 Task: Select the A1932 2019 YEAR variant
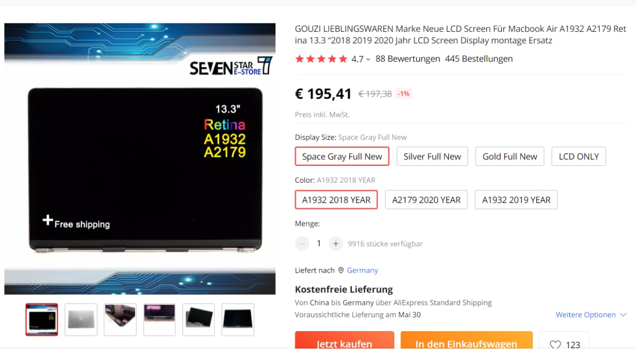pos(516,200)
